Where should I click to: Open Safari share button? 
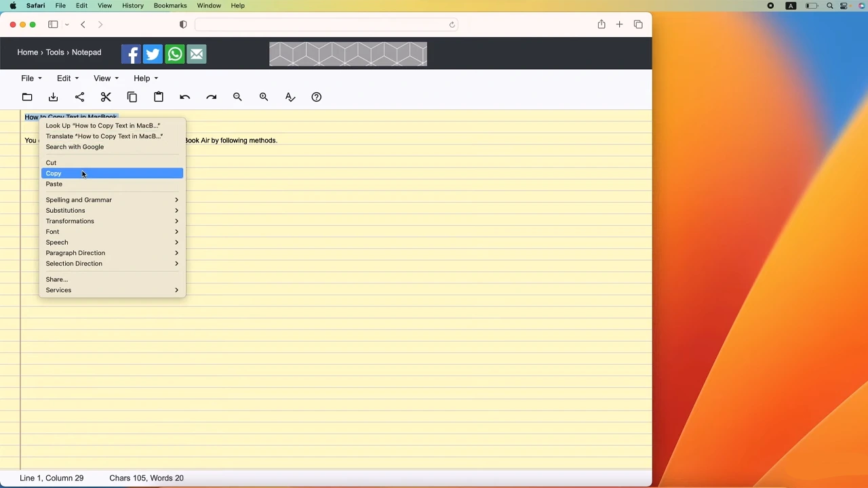[x=601, y=24]
